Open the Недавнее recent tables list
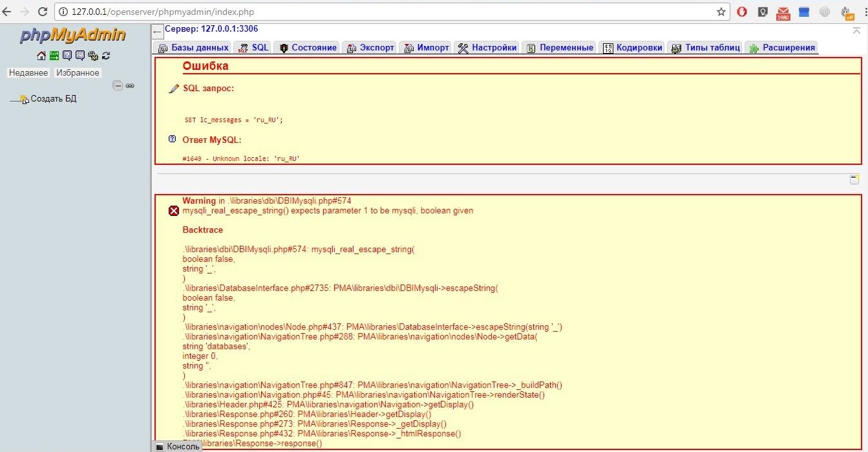Viewport: 868px width, 452px height. click(x=28, y=73)
